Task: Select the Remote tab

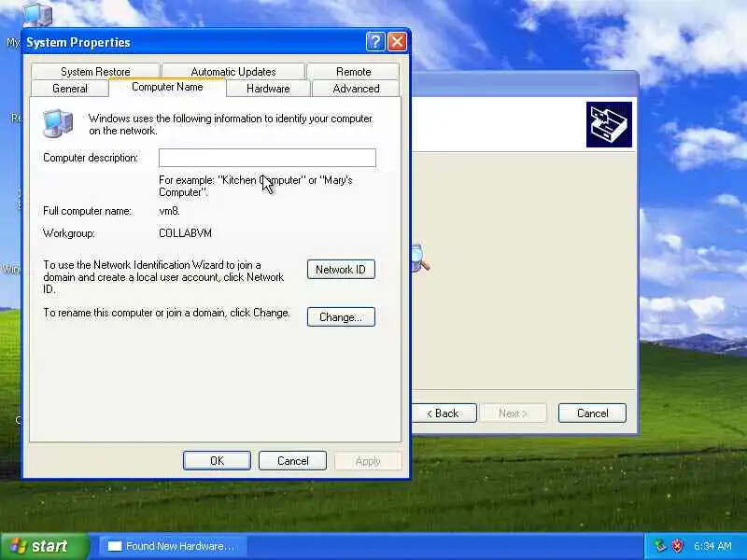Action: point(353,72)
